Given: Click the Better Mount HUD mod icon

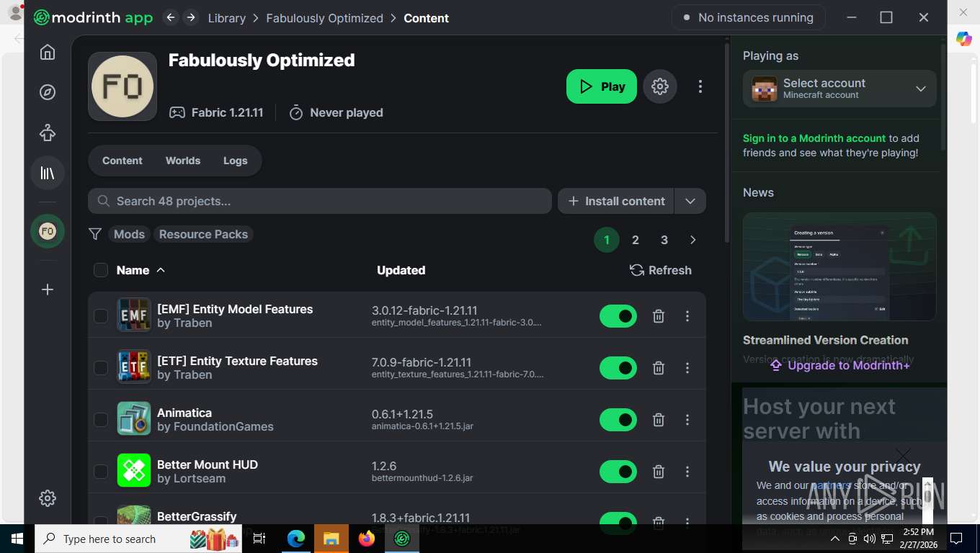Looking at the screenshot, I should 134,470.
